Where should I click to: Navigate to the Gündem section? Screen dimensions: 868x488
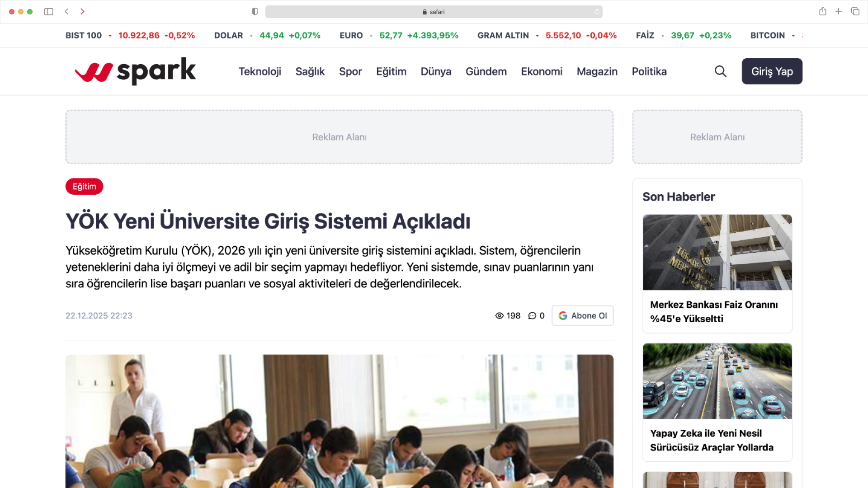click(486, 71)
